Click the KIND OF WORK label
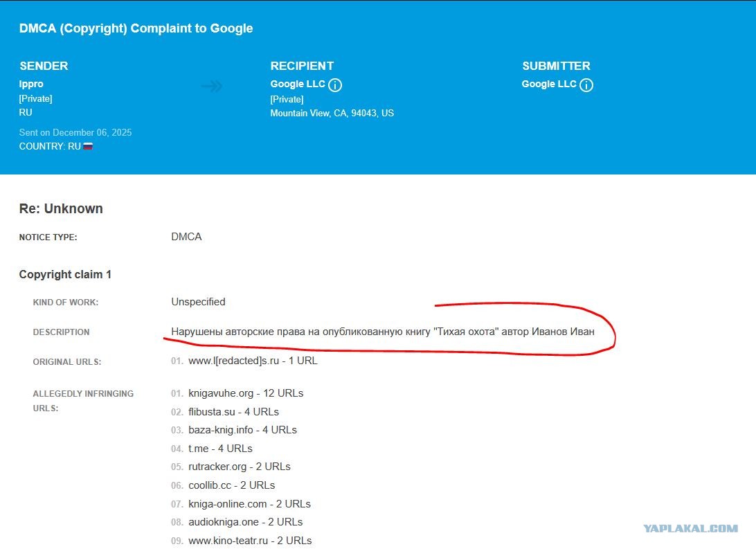 click(66, 303)
